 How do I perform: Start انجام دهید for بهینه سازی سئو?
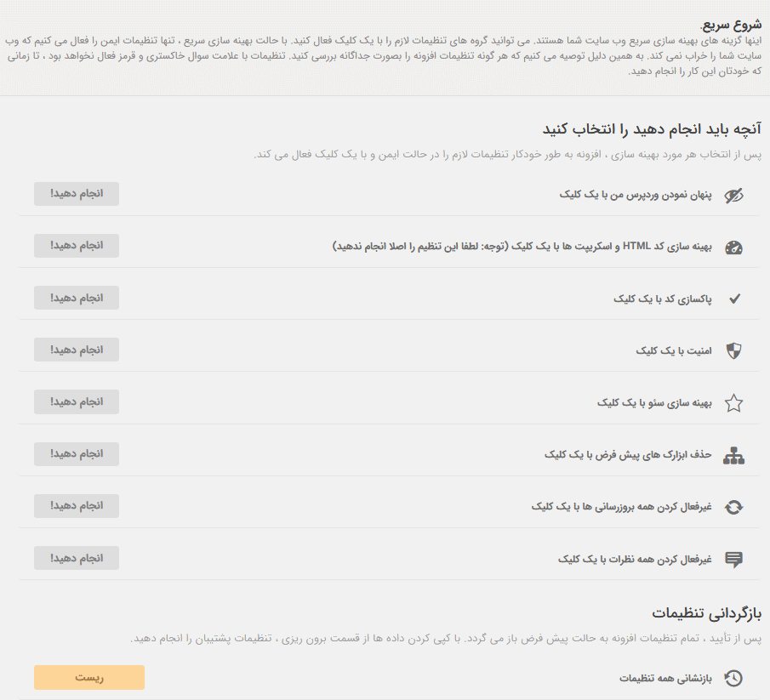point(77,401)
